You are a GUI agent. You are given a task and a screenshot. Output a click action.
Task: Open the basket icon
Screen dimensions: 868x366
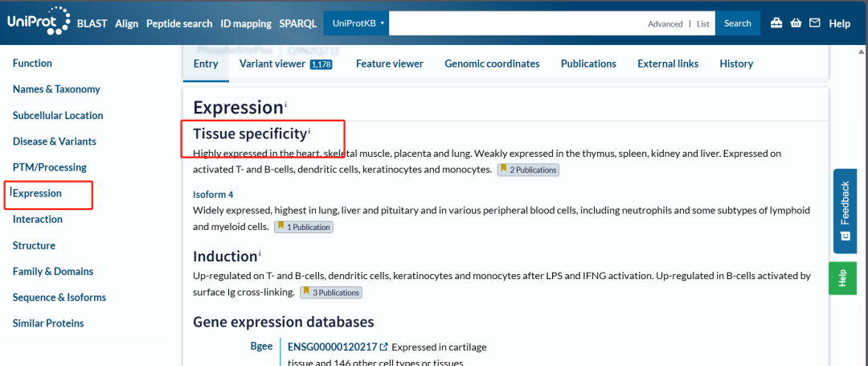click(796, 23)
